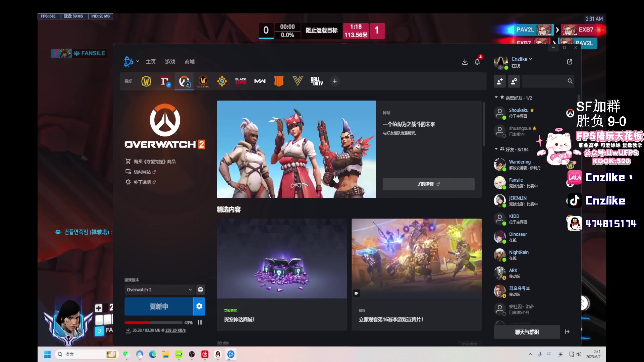Open the 访问网站 visit website link
The image size is (644, 362).
[141, 172]
